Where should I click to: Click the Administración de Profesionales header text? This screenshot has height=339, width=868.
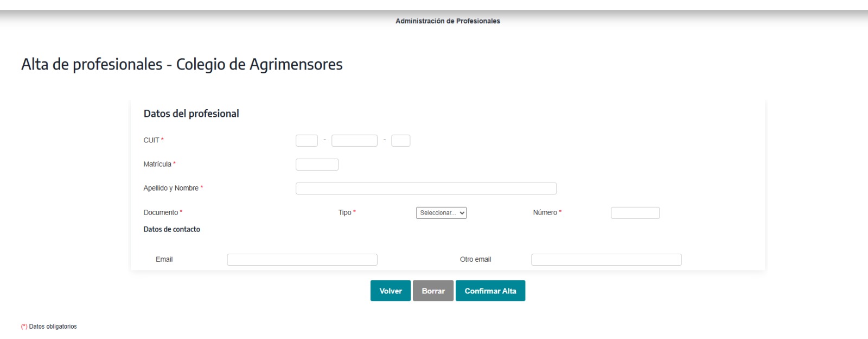pyautogui.click(x=448, y=21)
